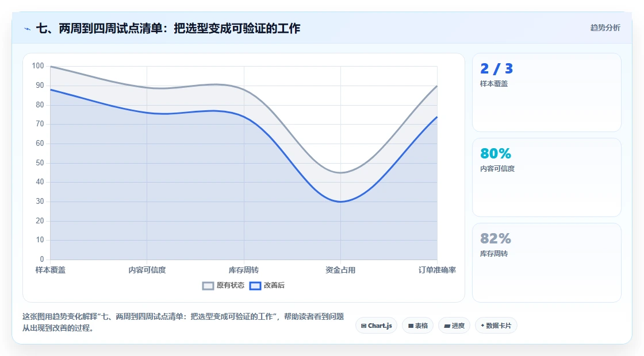Viewport: 644px width, 356px height.
Task: Open the 82% 库存周转 stat card
Action: point(547,262)
